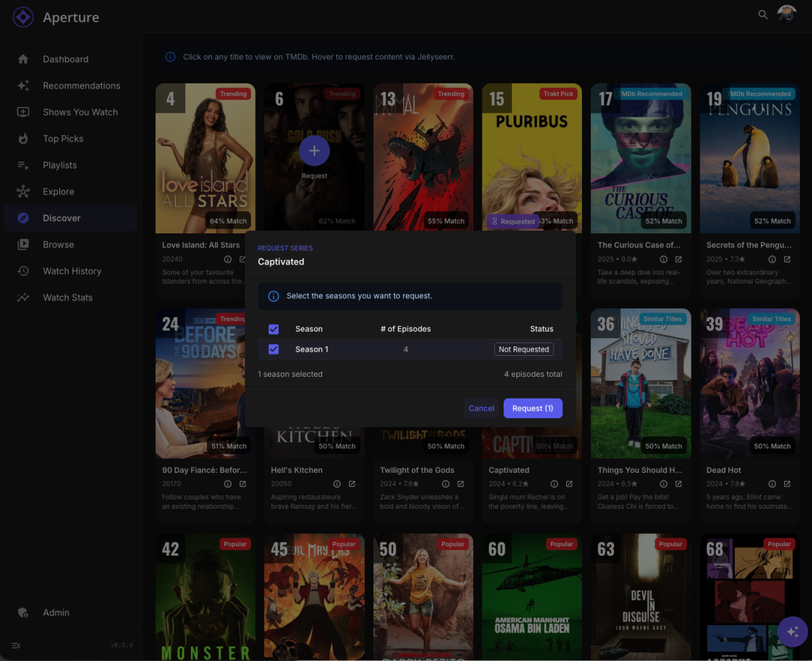Open Shows You Watch page
Image resolution: width=812 pixels, height=661 pixels.
(70, 112)
